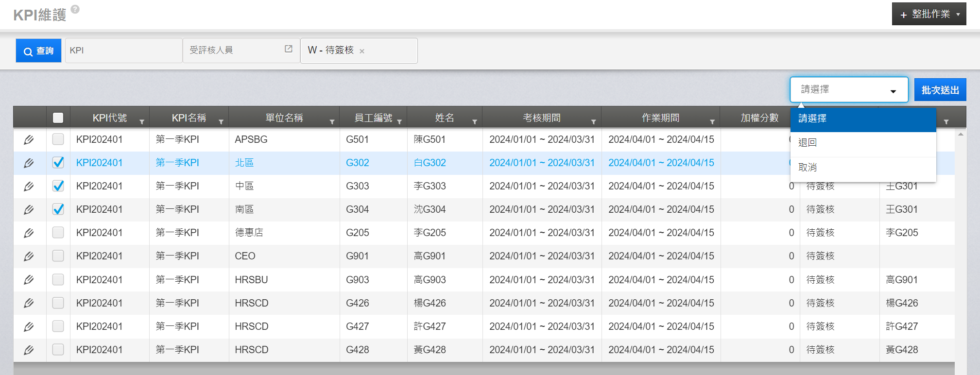Click the edit pencil icon for employee G501
Screen dimensions: 980x375
[29, 140]
